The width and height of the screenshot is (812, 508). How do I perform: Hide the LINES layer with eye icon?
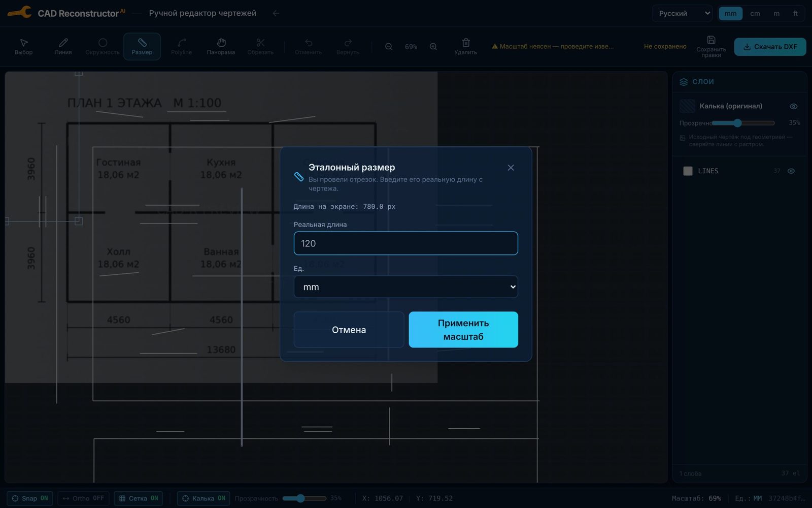[791, 171]
